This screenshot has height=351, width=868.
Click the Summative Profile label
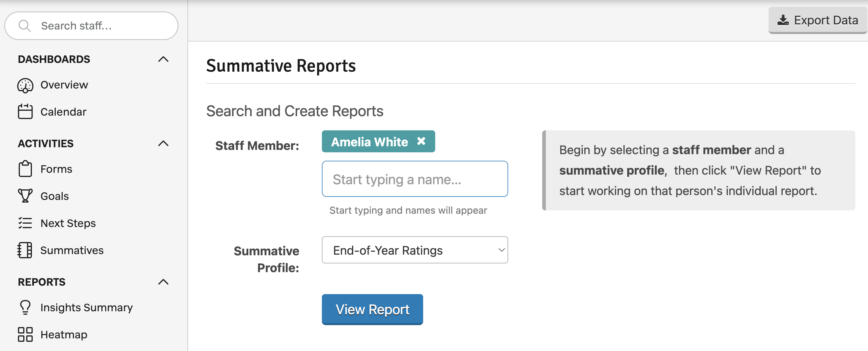point(266,259)
